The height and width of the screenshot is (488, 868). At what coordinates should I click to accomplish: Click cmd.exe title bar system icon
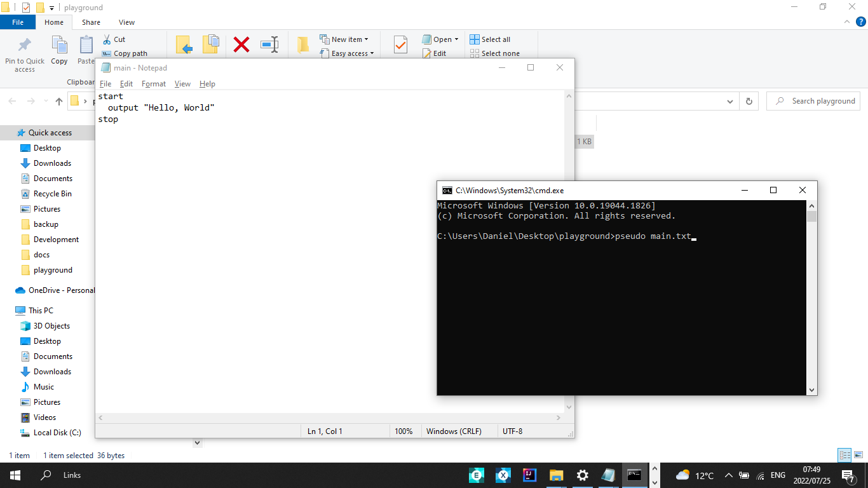click(447, 190)
